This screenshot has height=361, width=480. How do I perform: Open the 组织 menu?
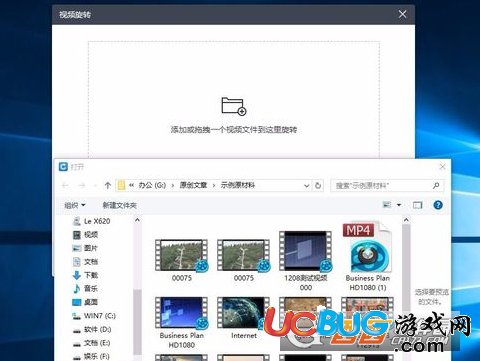point(75,205)
